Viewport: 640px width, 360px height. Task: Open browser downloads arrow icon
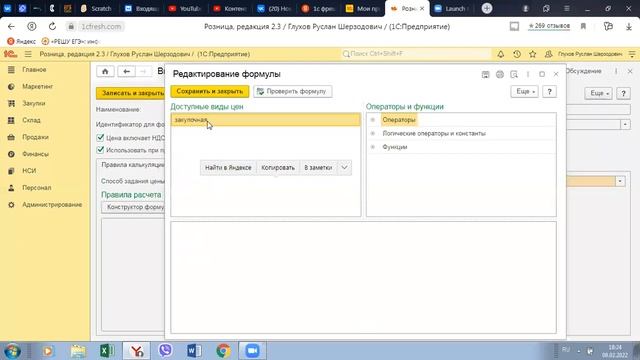[629, 27]
